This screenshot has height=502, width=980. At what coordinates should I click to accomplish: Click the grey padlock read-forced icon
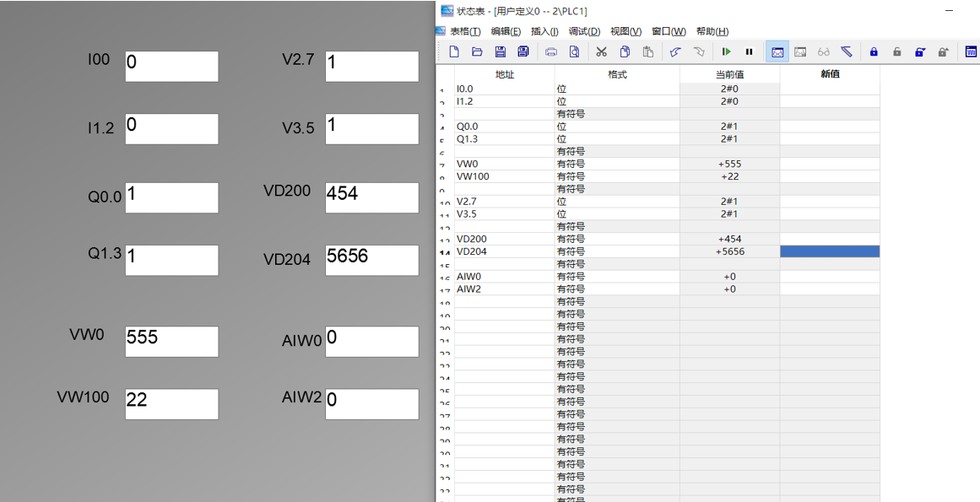943,51
